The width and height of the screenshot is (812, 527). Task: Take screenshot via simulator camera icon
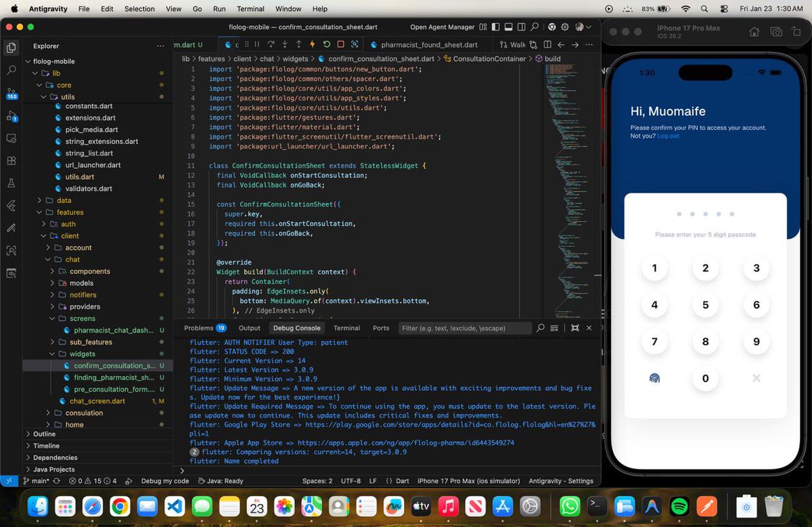[x=777, y=32]
